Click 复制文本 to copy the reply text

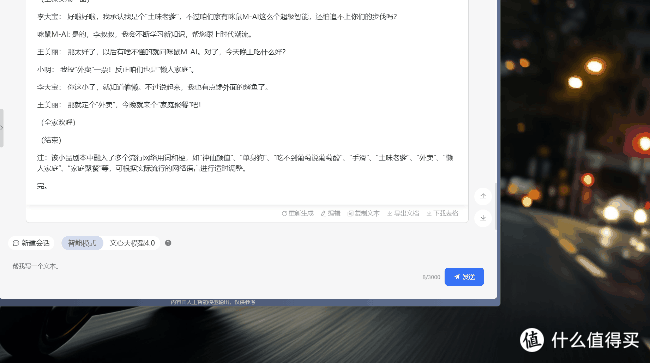click(x=364, y=213)
